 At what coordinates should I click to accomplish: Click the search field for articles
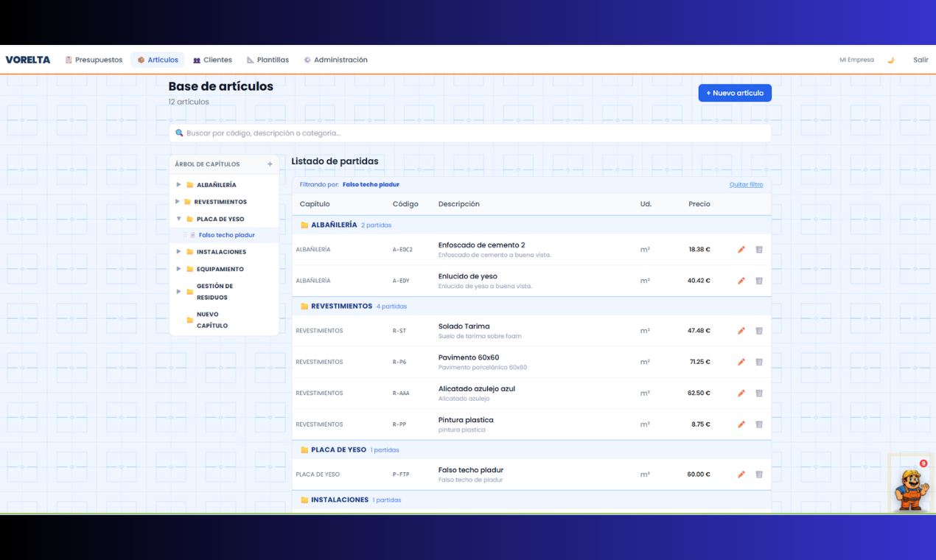470,133
